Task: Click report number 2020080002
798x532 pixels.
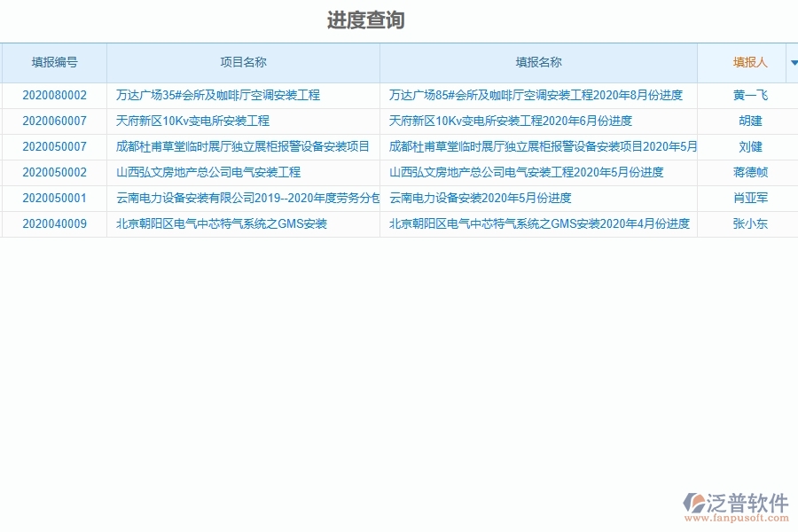Action: pos(53,95)
